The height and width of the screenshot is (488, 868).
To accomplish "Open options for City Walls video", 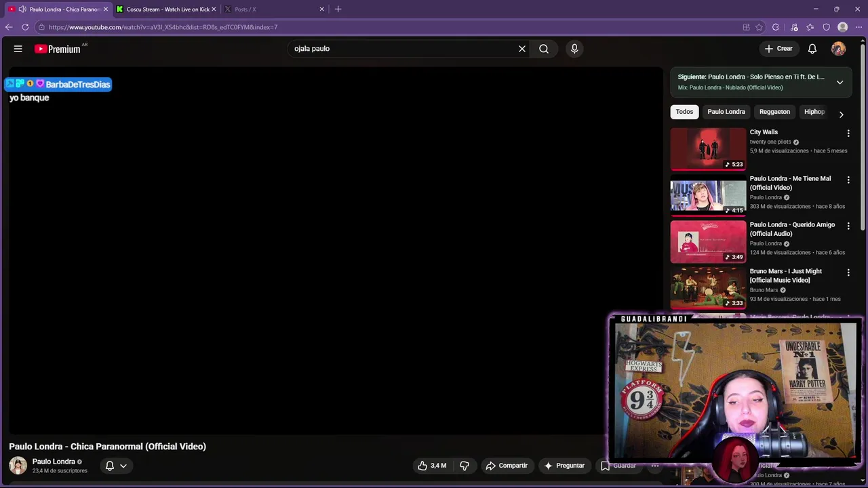I will coord(848,134).
